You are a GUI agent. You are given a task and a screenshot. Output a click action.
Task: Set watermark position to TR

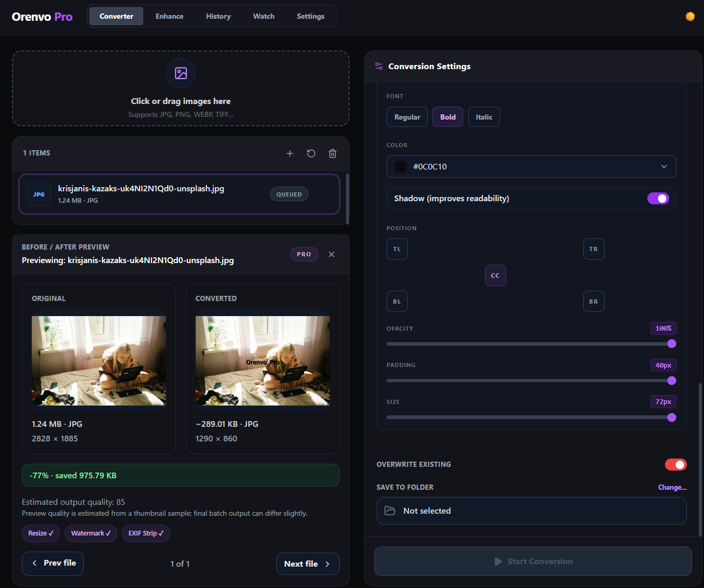click(x=594, y=249)
